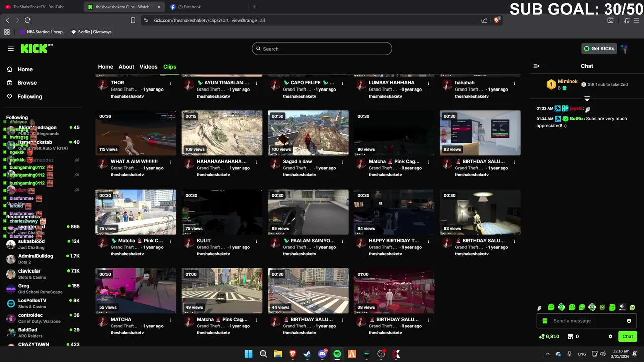The width and height of the screenshot is (644, 362).
Task: Open the gift subs icon in message box
Action: point(545,321)
